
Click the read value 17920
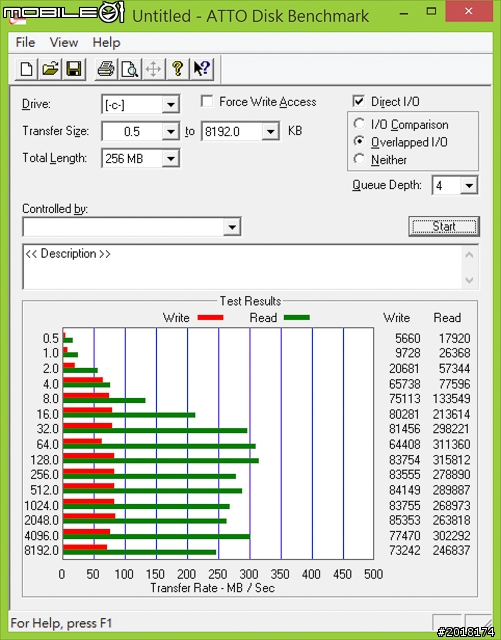coord(454,338)
